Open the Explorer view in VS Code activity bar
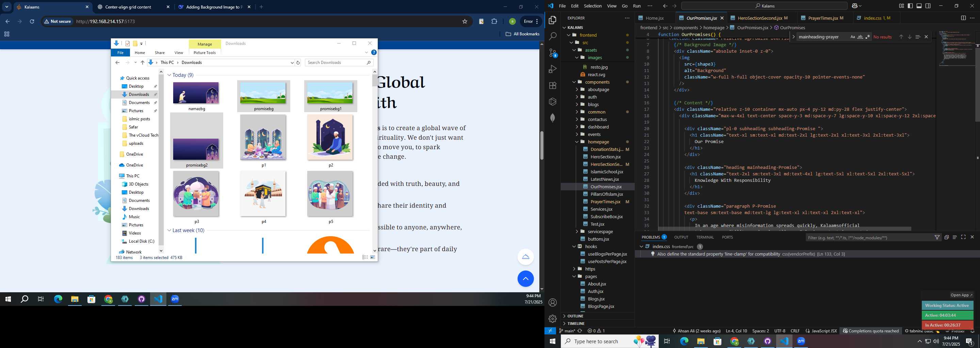The image size is (980, 348). (552, 20)
